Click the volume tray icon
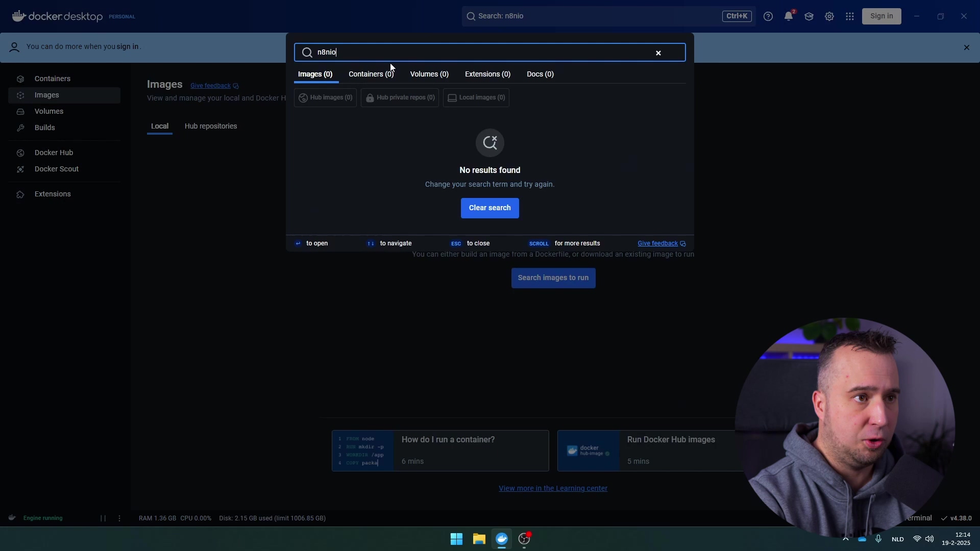Image resolution: width=980 pixels, height=551 pixels. pyautogui.click(x=929, y=539)
